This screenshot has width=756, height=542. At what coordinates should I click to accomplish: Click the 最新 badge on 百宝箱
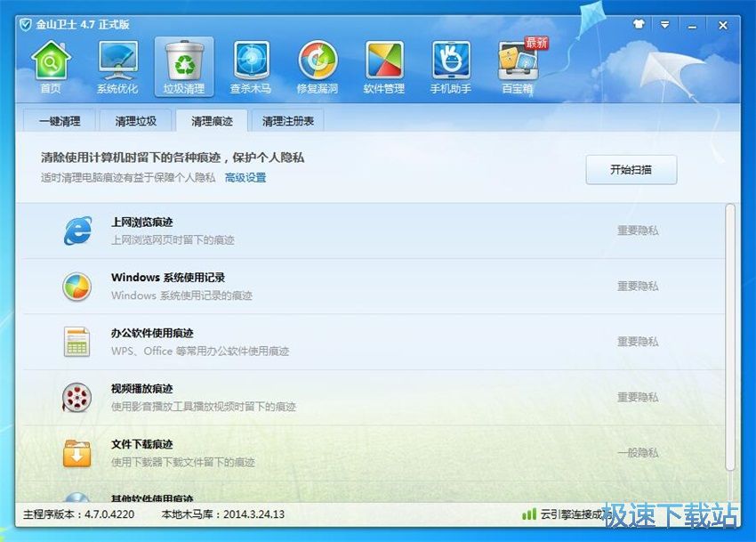[x=536, y=43]
